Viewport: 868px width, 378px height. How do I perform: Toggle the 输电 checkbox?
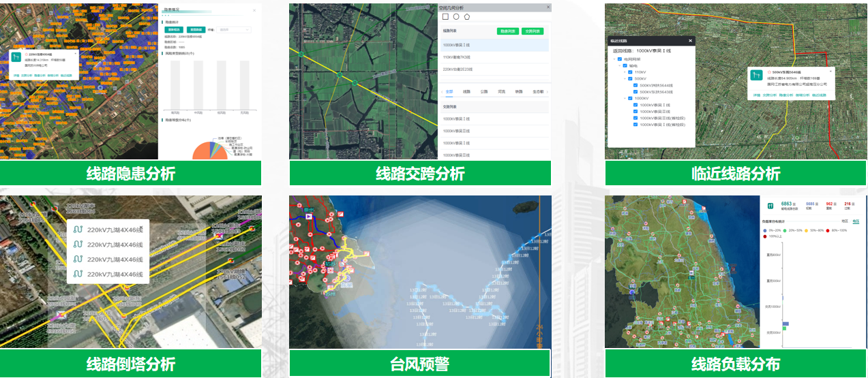pos(625,66)
